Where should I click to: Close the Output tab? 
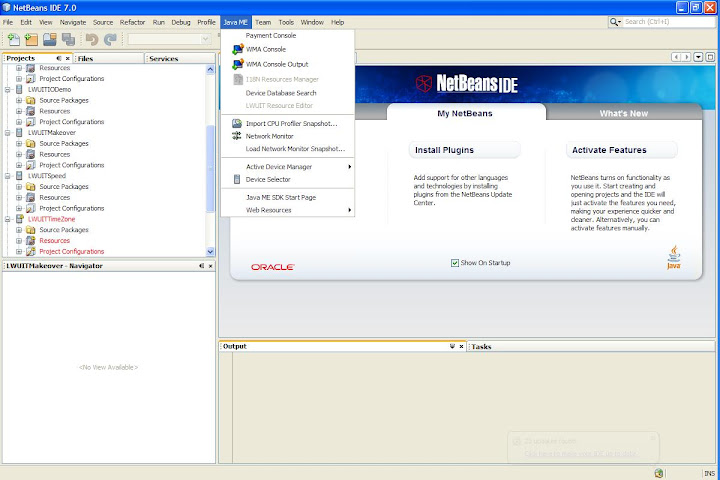pos(461,346)
